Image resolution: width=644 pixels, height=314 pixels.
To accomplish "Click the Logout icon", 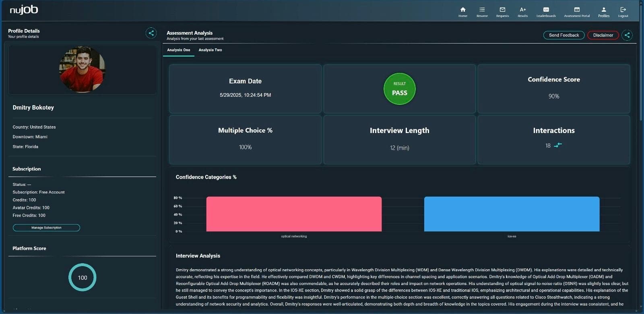I will tap(623, 10).
